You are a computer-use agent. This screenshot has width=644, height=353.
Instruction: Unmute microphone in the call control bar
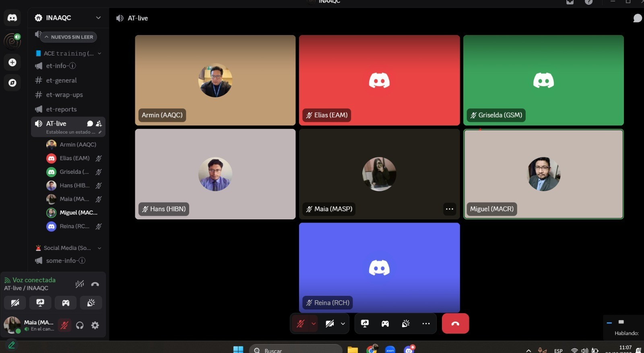pyautogui.click(x=300, y=324)
